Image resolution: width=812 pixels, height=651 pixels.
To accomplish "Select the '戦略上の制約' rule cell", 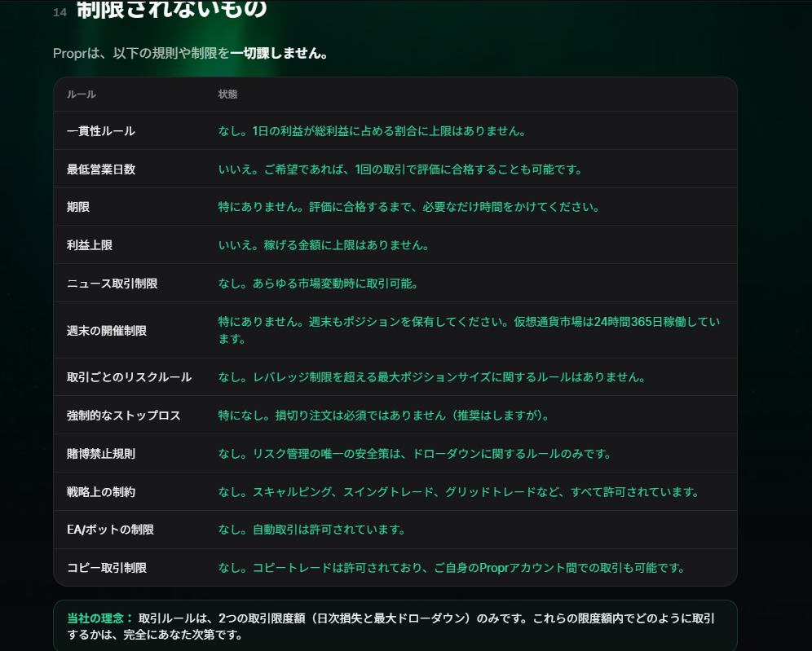I will [101, 492].
